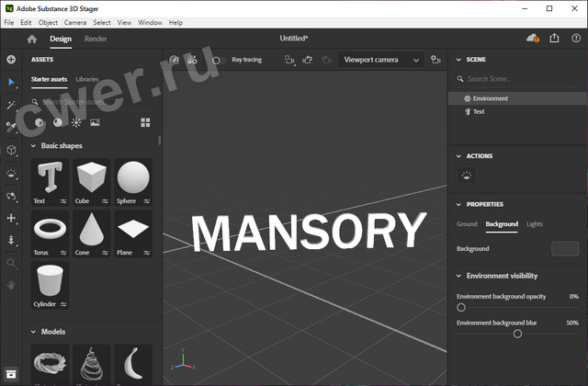Viewport: 588px width, 386px height.
Task: Switch to the Render tab
Action: coord(96,39)
